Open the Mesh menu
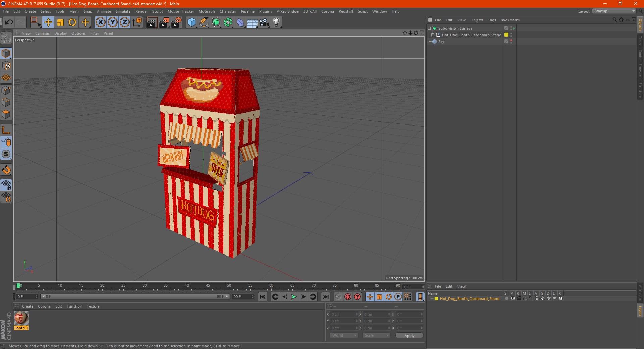The height and width of the screenshot is (349, 644). click(74, 11)
